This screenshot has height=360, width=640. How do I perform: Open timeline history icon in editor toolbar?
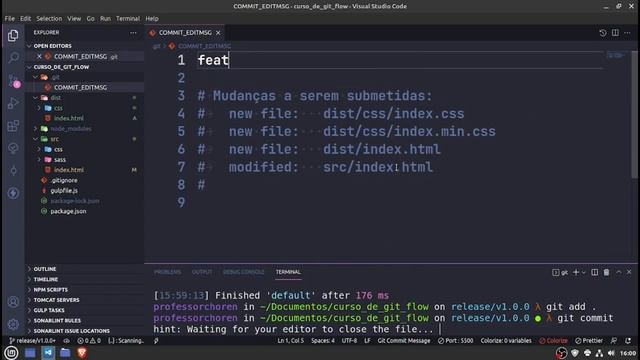pyautogui.click(x=603, y=33)
